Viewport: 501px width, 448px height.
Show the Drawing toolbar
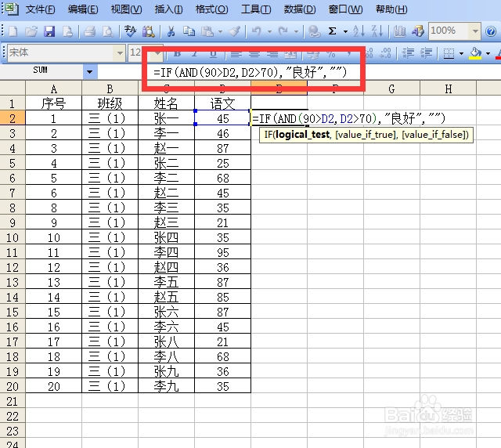pos(418,31)
